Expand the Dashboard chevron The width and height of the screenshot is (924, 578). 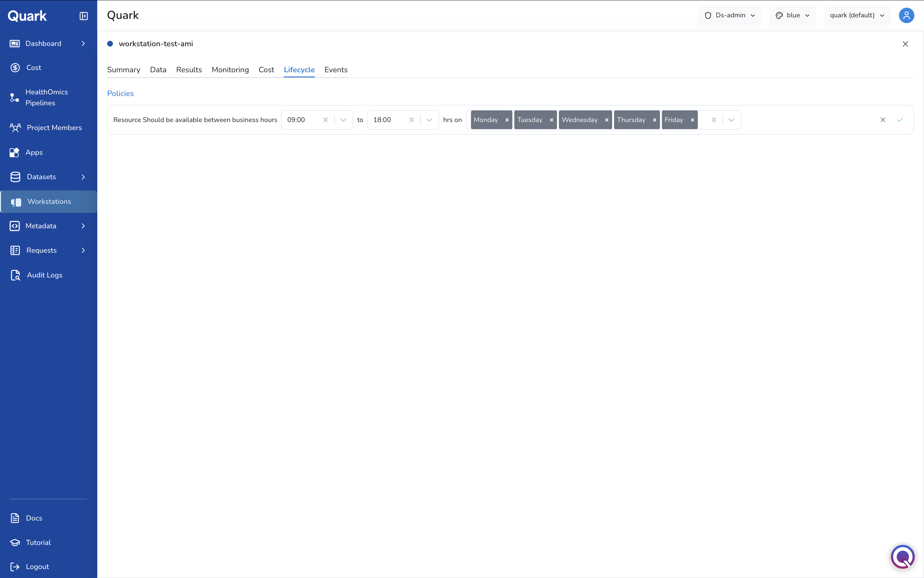pyautogui.click(x=83, y=44)
